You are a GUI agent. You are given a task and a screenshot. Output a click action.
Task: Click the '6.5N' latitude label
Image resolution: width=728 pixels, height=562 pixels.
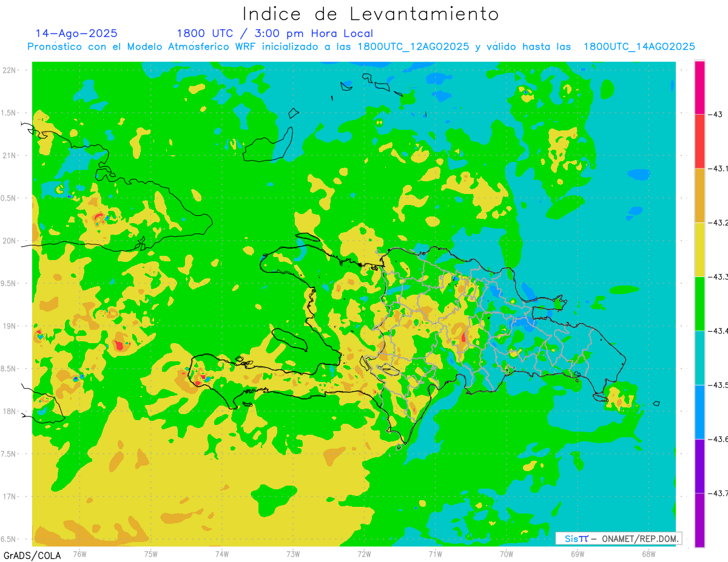[x=9, y=539]
